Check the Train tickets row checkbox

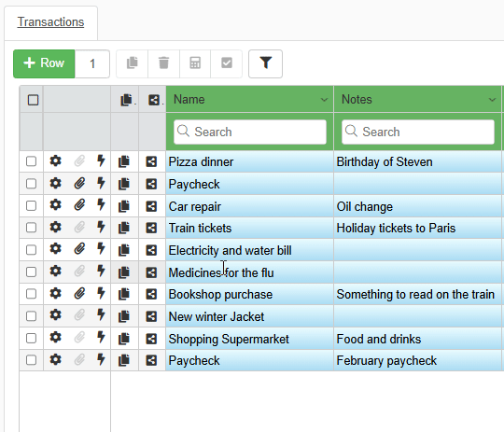(31, 228)
